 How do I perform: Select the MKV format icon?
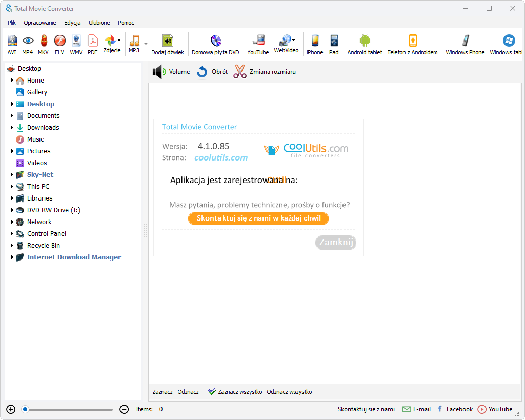pos(43,44)
